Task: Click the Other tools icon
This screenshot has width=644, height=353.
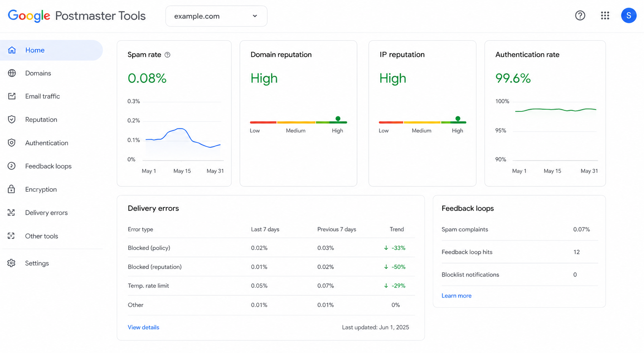Action: (11, 236)
